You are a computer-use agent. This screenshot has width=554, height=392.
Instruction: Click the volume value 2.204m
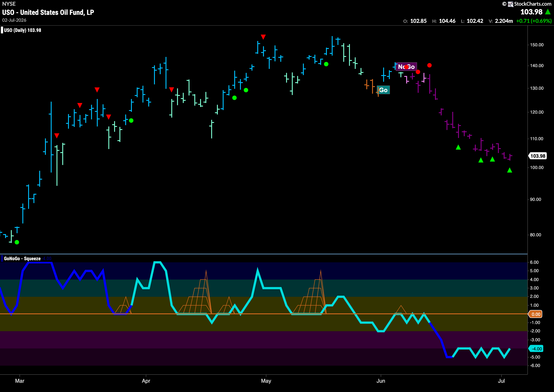coord(504,21)
